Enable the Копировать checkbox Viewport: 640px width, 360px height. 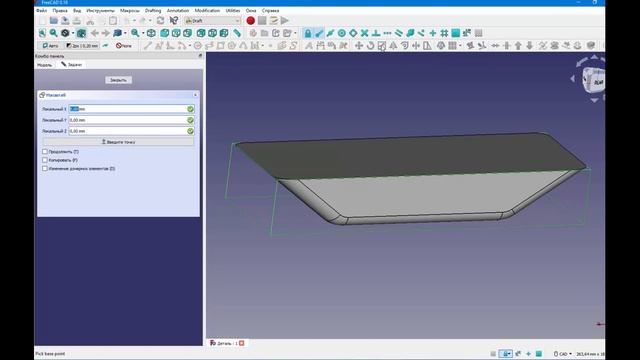pyautogui.click(x=45, y=160)
